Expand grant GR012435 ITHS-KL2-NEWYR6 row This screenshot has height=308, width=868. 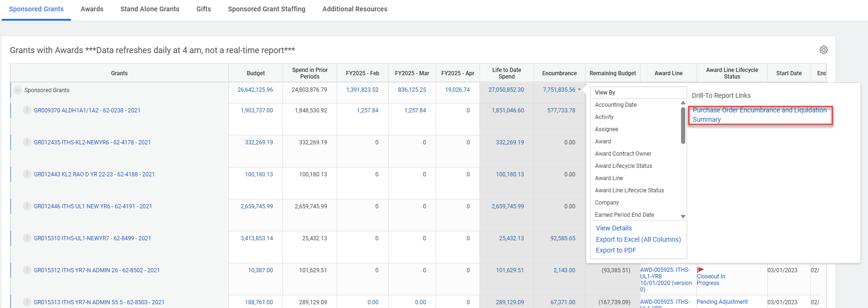click(x=27, y=142)
